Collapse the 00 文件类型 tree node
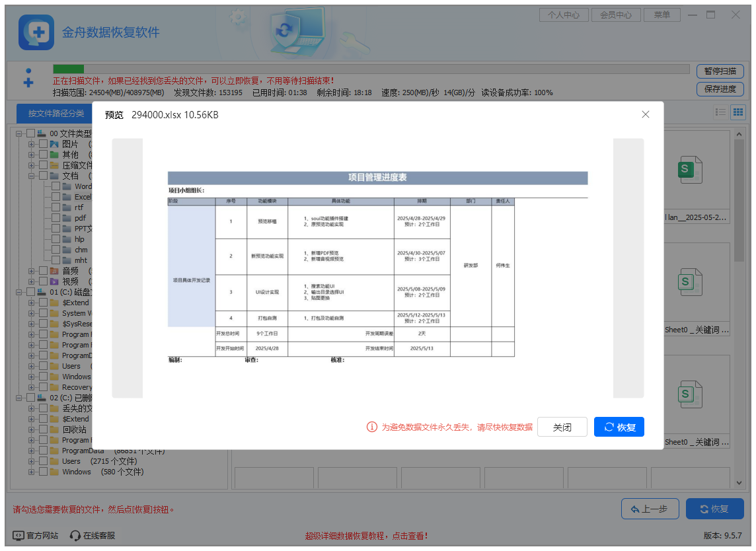 (19, 133)
